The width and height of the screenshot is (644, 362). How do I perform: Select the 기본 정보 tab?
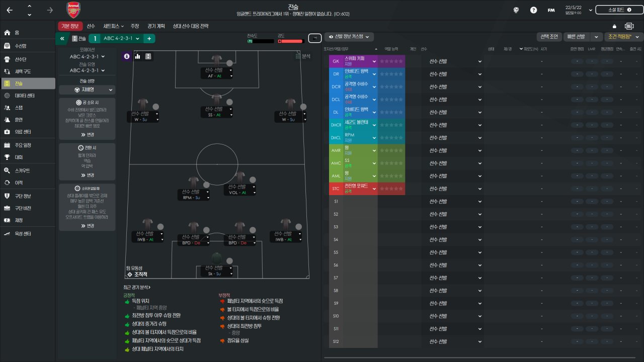(x=70, y=26)
